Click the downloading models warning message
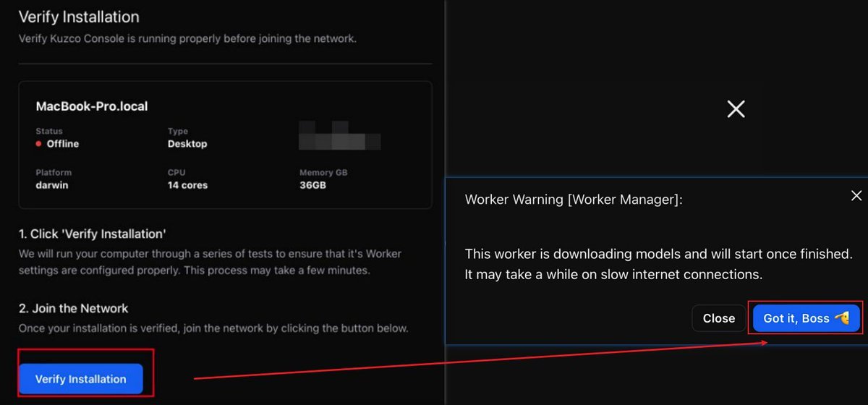868x405 pixels. point(658,264)
